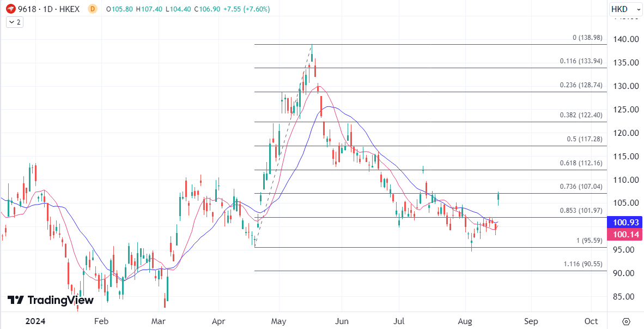644x329 pixels.
Task: Click the blue 100.93 moving average price label
Action: pyautogui.click(x=625, y=223)
